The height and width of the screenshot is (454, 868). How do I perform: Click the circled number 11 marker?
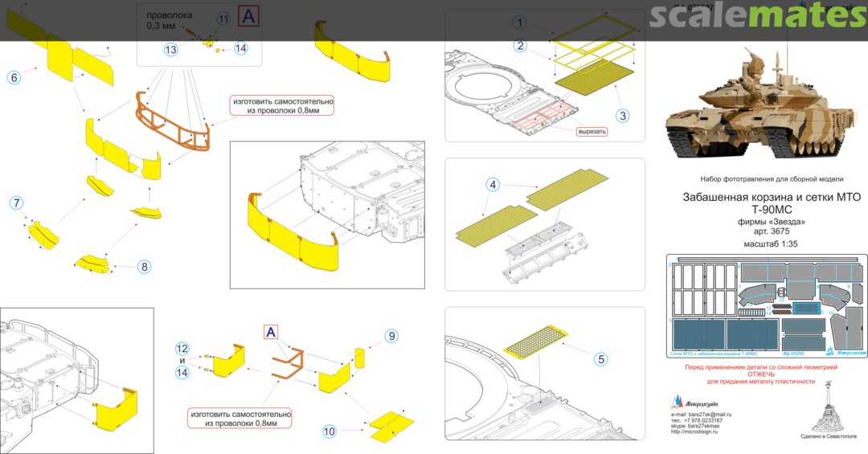click(223, 18)
